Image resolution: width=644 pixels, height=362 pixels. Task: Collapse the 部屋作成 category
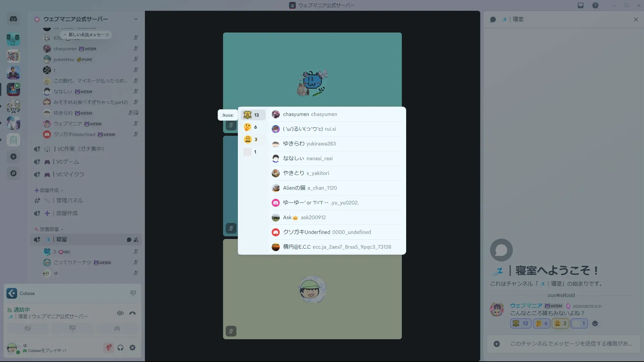[49, 190]
